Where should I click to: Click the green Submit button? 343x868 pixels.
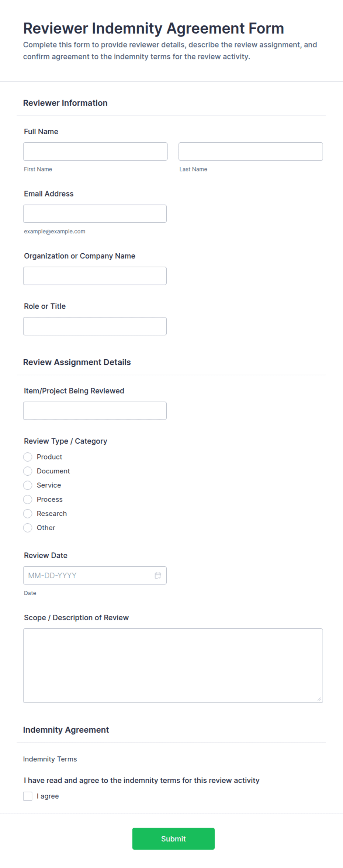pyautogui.click(x=173, y=839)
